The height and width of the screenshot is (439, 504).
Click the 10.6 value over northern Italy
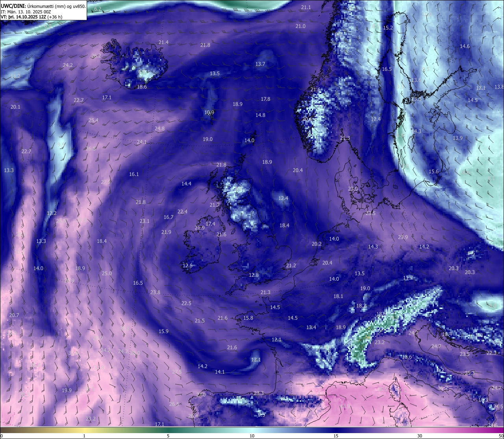point(407,357)
